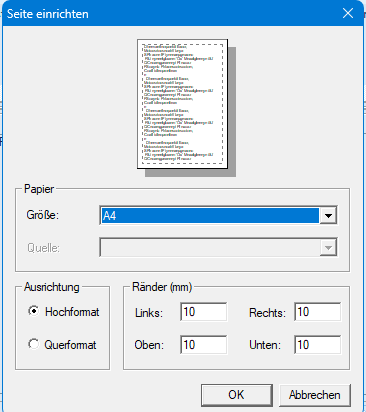Close the Seite einrichten dialog
Viewport: 366px width, 412px height.
348,13
